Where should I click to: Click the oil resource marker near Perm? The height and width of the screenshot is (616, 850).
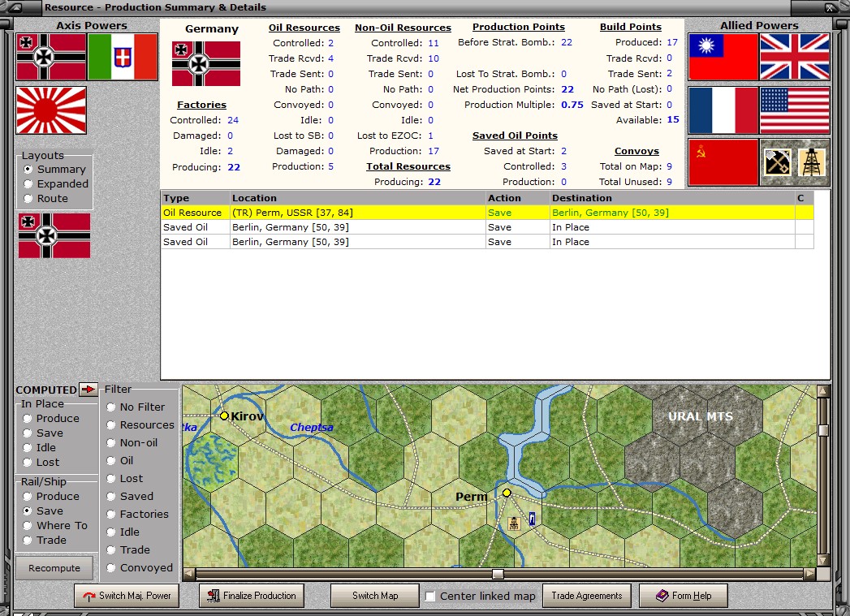tap(514, 523)
